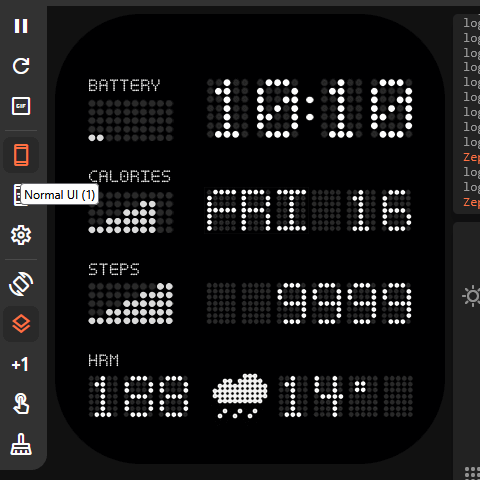Click the Normal UI (1) mode icon

[x=17, y=195]
